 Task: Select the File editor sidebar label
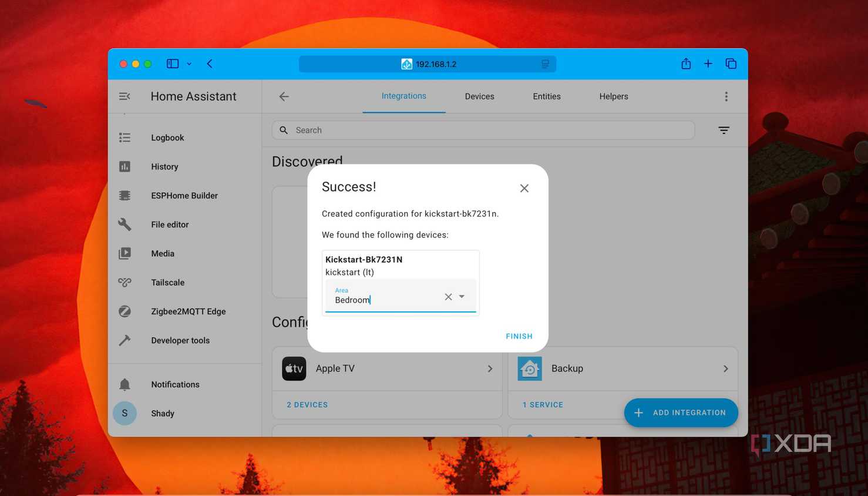pos(170,224)
